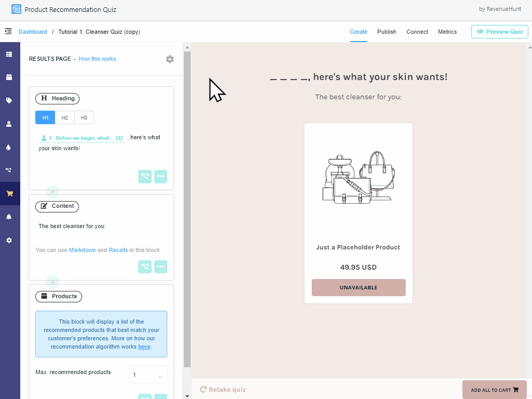Click the RevenueHunt app logo icon
Image resolution: width=532 pixels, height=399 pixels.
[x=16, y=9]
